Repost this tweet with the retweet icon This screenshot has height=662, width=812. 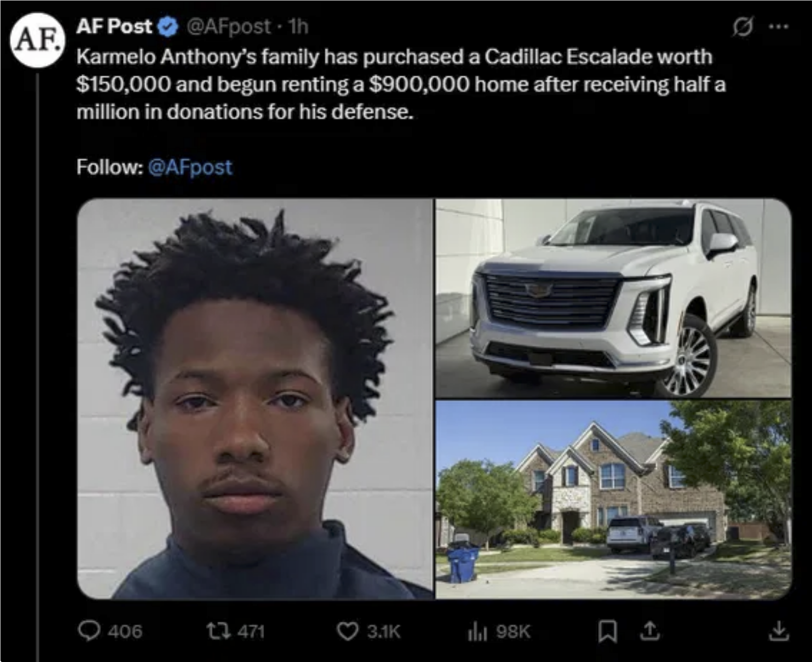218,631
